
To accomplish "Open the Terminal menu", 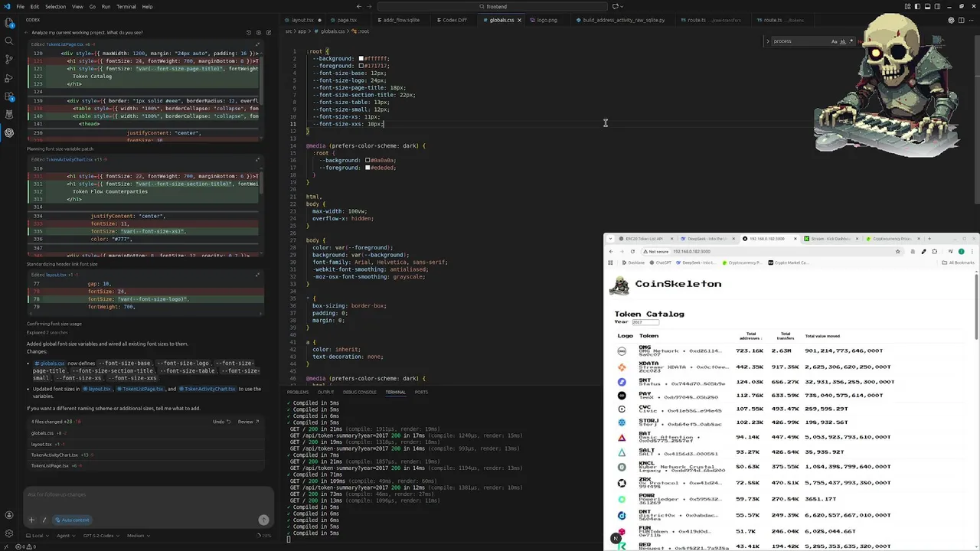I will pos(126,6).
